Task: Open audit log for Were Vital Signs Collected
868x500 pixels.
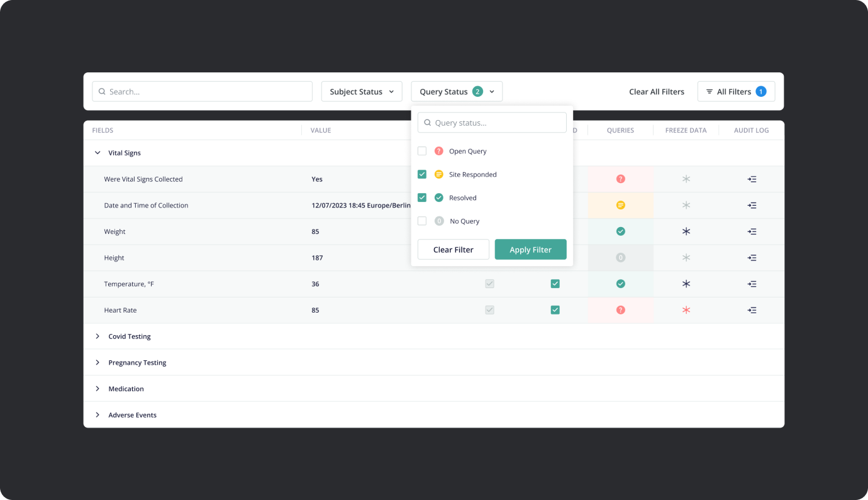Action: 752,179
